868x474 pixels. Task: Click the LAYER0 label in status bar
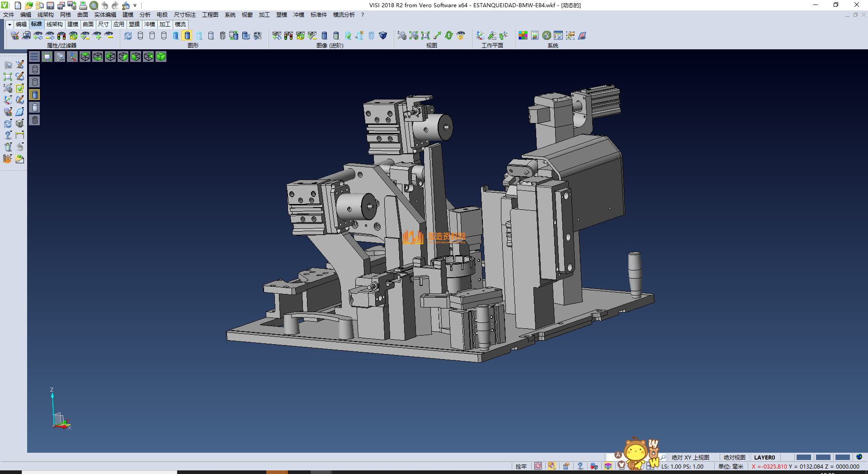[x=764, y=457]
